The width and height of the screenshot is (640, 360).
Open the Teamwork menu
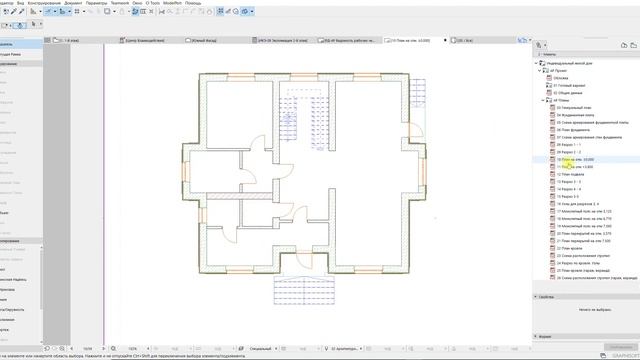(120, 3)
